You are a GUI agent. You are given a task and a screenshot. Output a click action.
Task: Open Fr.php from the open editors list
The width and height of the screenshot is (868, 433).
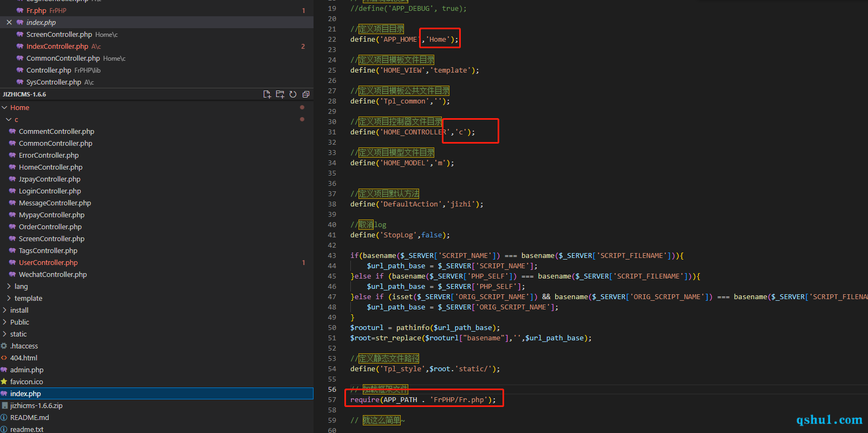point(156,10)
